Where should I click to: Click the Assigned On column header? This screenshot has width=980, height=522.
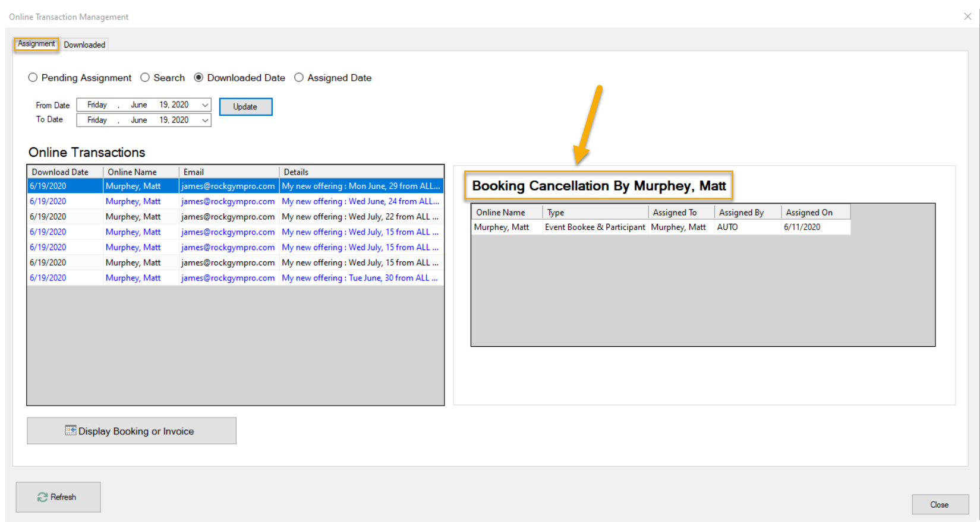coord(815,212)
